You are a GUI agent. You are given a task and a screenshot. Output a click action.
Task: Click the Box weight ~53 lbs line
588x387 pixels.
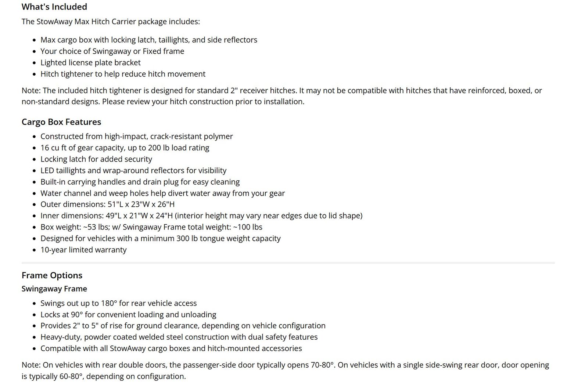[151, 227]
